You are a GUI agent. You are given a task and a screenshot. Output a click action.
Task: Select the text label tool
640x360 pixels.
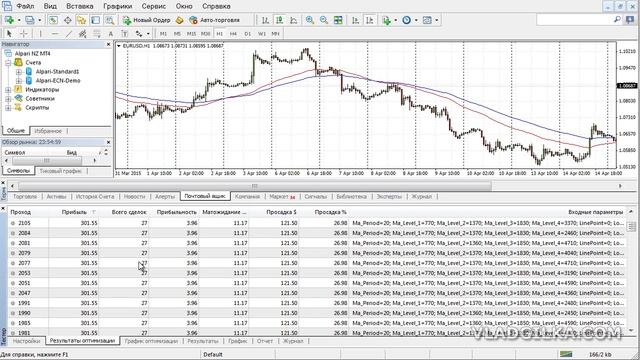(124, 34)
